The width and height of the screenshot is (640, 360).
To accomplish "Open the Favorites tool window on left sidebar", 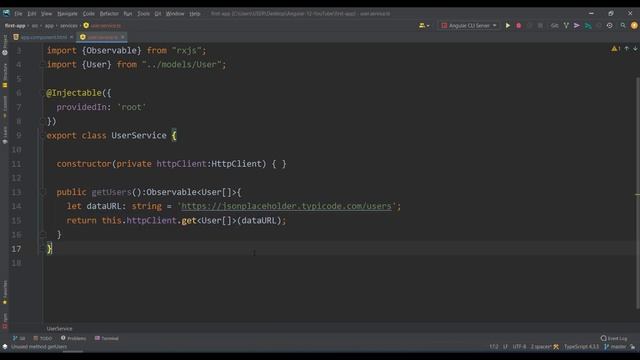I will [x=5, y=292].
